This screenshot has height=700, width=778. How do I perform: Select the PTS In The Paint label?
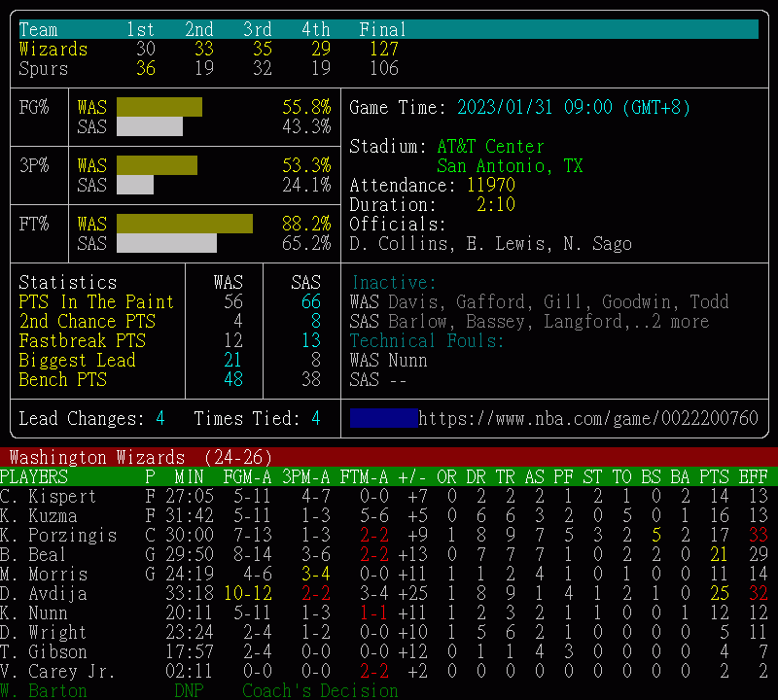96,301
